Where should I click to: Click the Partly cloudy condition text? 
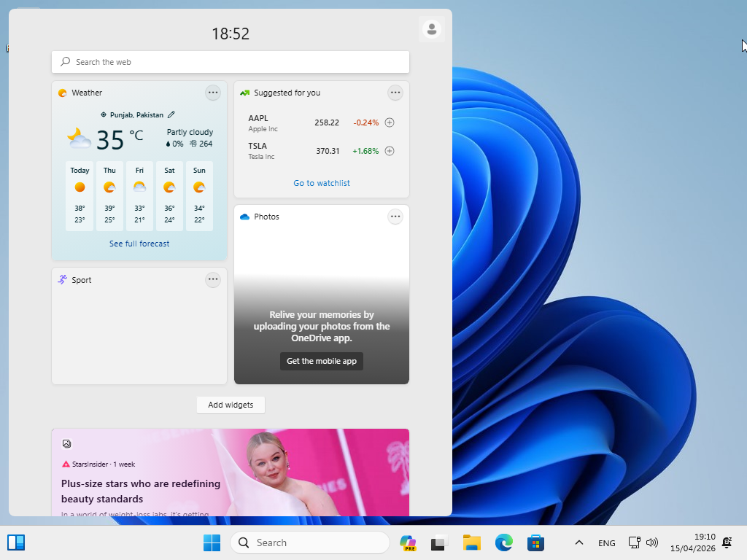190,133
